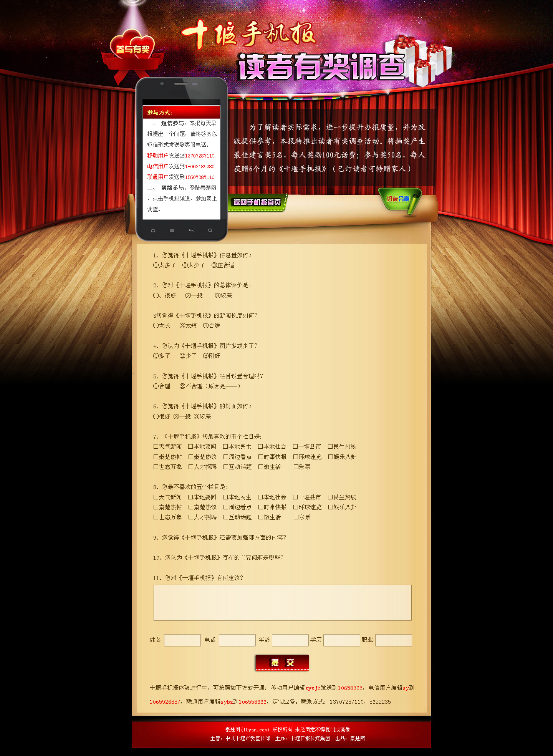This screenshot has height=756, width=553.
Task: Click the red number 106558666
Action: pyautogui.click(x=253, y=702)
